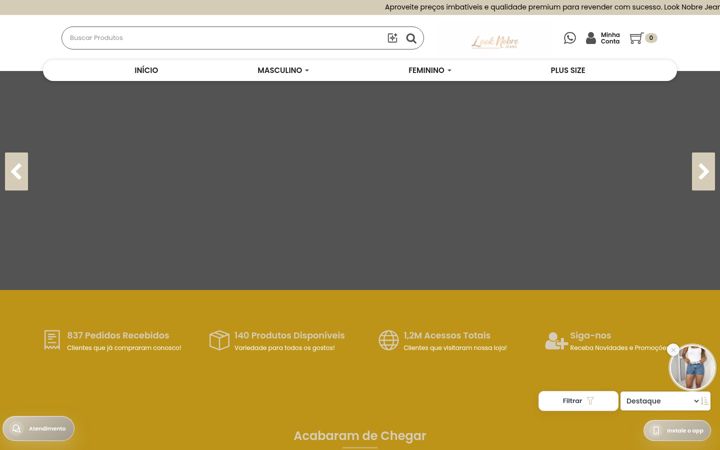Click Variedade para todos os gostos text

(x=285, y=348)
